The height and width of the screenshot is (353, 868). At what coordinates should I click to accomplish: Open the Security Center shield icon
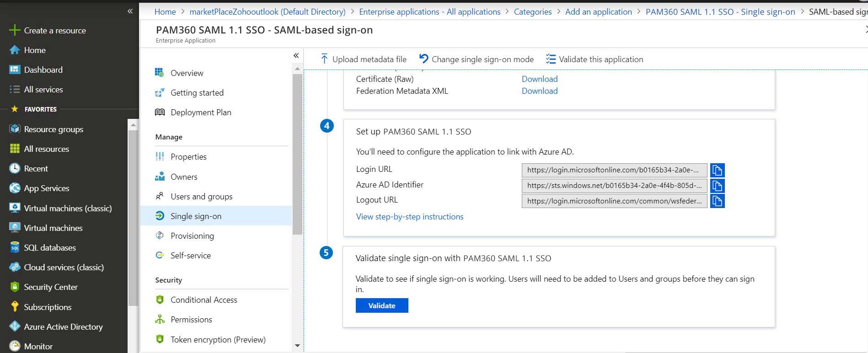pyautogui.click(x=15, y=287)
